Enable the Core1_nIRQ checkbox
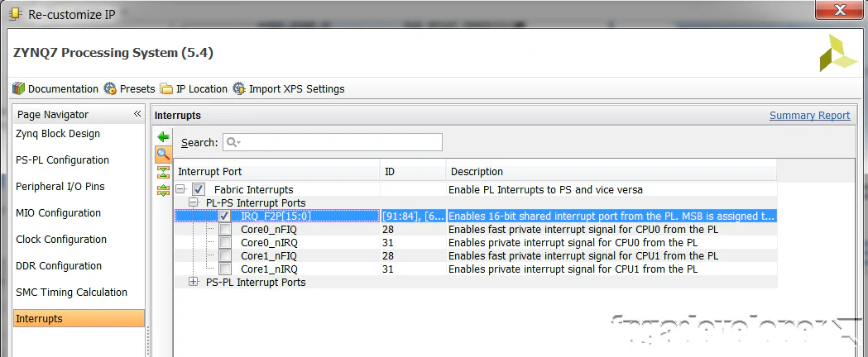This screenshot has width=868, height=357. [x=225, y=269]
